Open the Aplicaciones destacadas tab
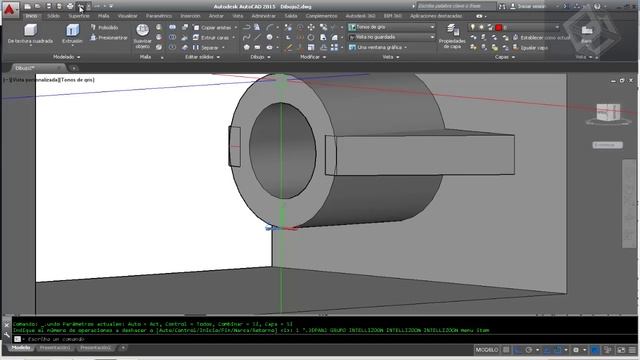The height and width of the screenshot is (360, 640). pos(436,16)
